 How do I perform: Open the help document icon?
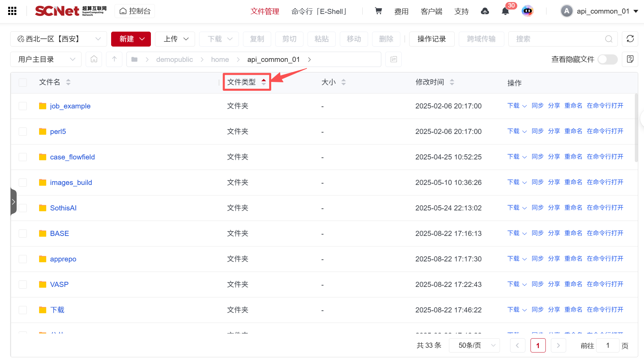[630, 59]
